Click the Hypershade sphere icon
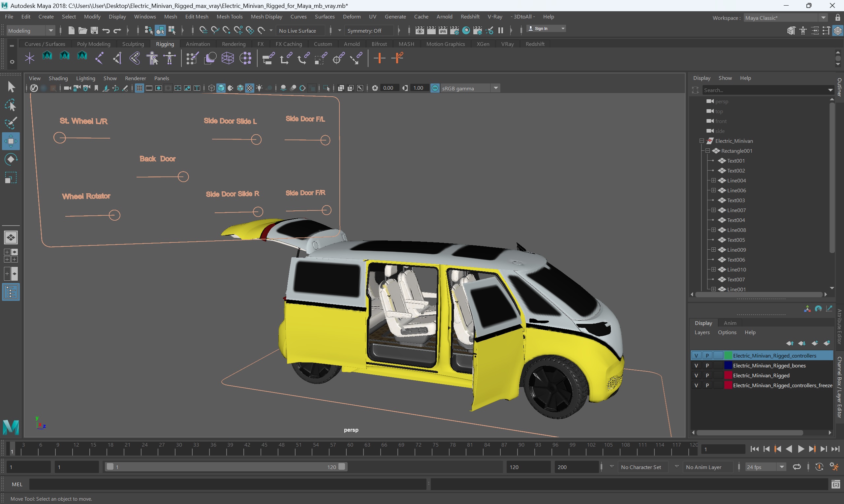844x504 pixels. pyautogui.click(x=466, y=31)
